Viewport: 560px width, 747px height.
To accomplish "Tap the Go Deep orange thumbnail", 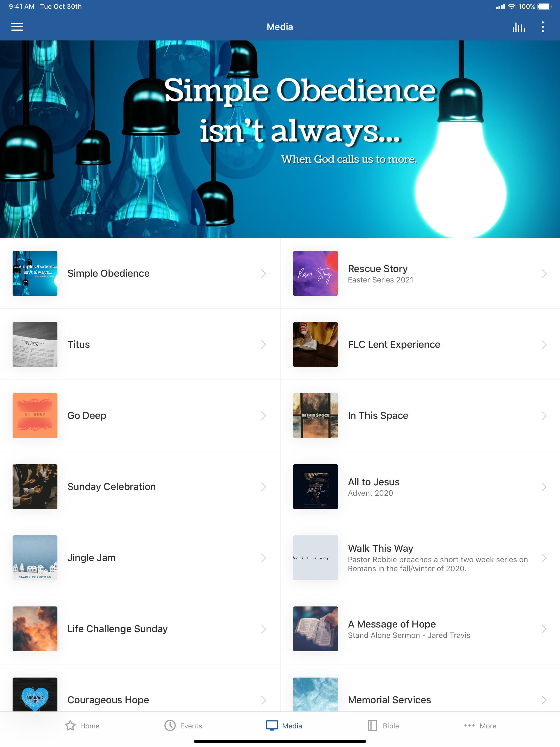I will (35, 415).
